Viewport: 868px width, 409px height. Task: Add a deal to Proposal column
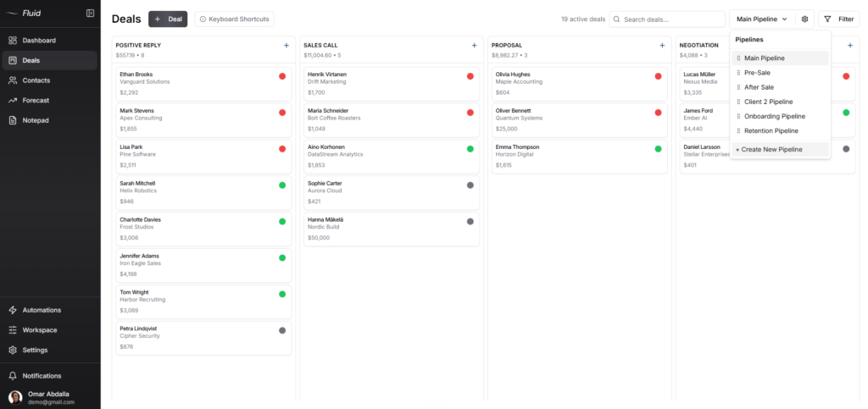(662, 46)
